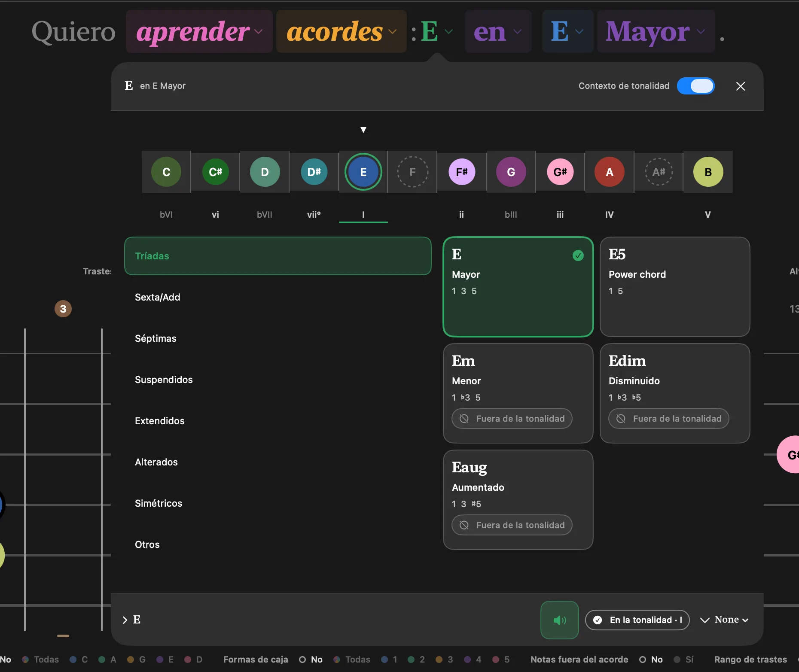Click the bVI degree label

166,214
